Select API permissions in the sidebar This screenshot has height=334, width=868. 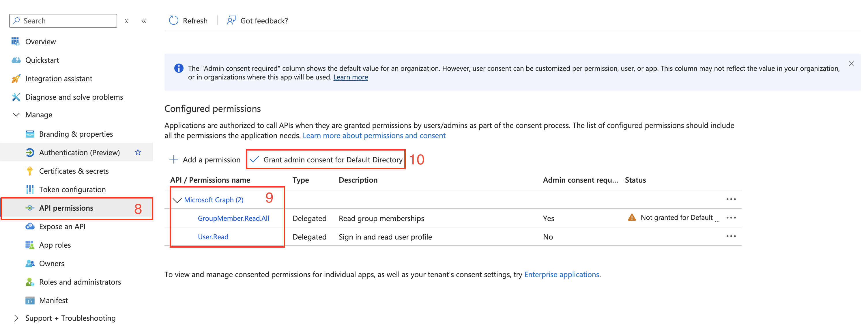66,208
